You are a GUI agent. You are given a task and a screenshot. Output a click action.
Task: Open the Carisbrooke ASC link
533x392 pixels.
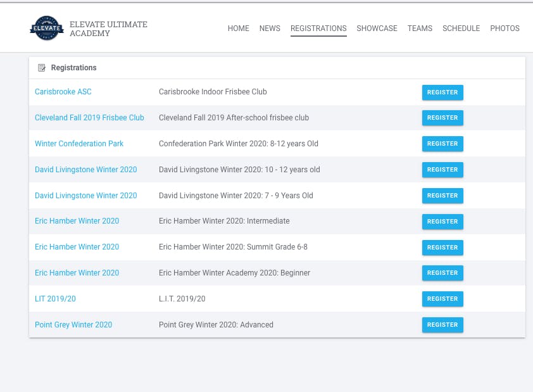pos(63,92)
